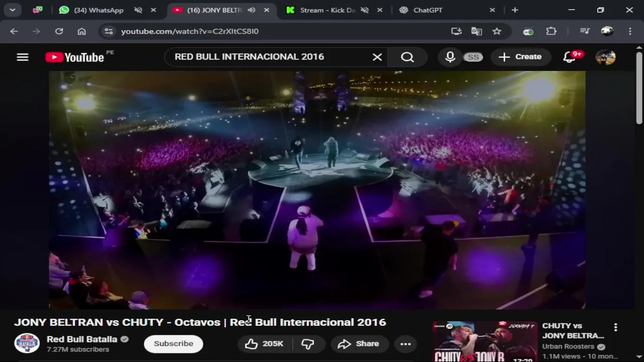The width and height of the screenshot is (644, 362).
Task: Open CHUTY vs JONY BELTRAN thumbnail
Action: pyautogui.click(x=485, y=342)
